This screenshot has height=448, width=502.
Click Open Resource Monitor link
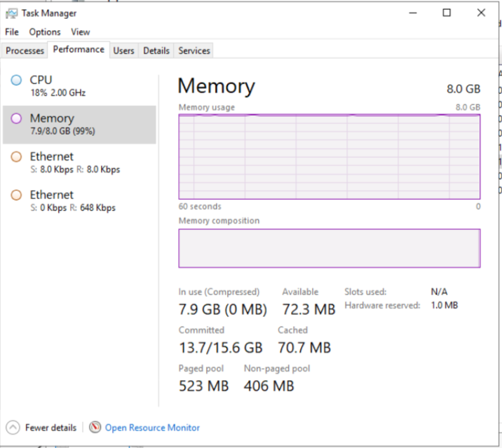coord(152,428)
